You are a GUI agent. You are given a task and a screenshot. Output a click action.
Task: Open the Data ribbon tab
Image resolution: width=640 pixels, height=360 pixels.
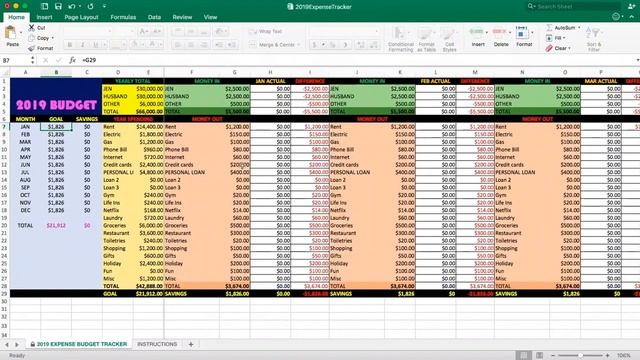point(154,17)
